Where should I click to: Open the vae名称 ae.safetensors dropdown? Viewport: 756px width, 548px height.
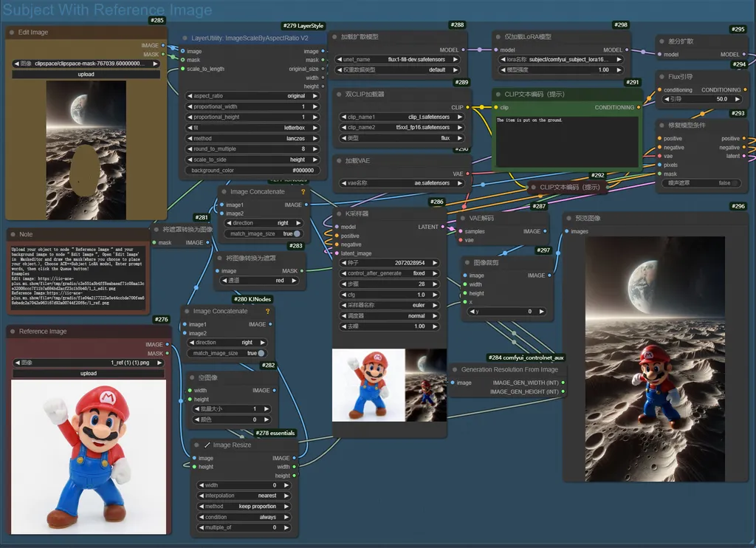402,183
